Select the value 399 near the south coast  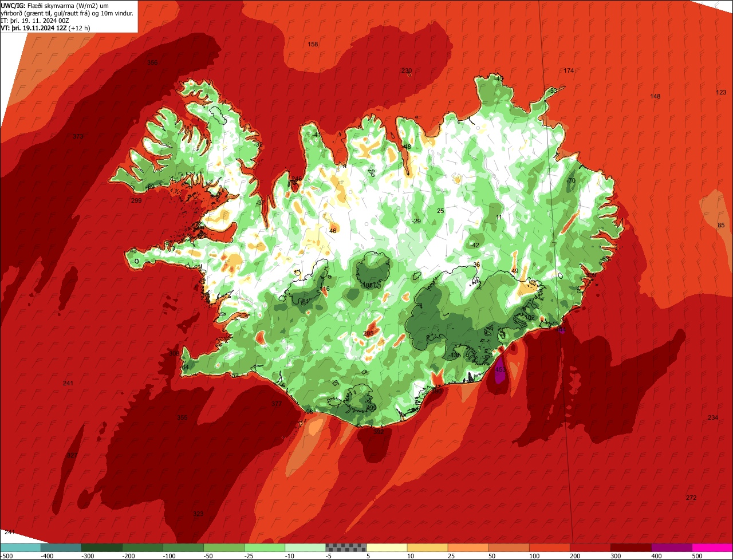tap(372, 408)
